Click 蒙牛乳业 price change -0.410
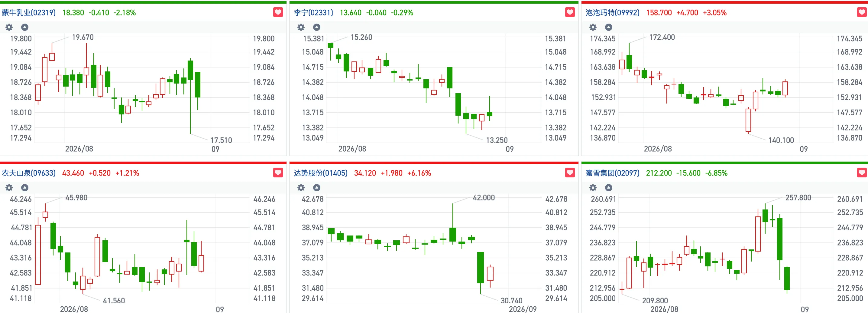The width and height of the screenshot is (868, 313). pyautogui.click(x=99, y=13)
